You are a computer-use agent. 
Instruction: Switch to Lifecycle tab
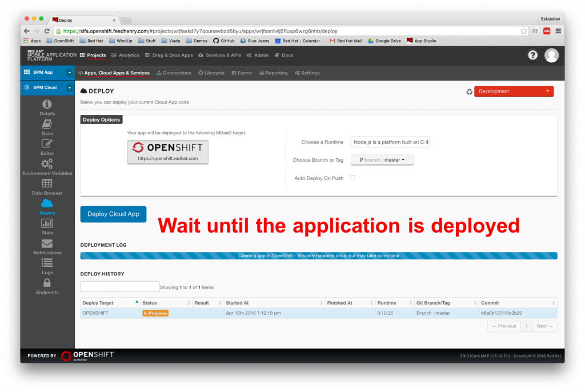coord(211,73)
